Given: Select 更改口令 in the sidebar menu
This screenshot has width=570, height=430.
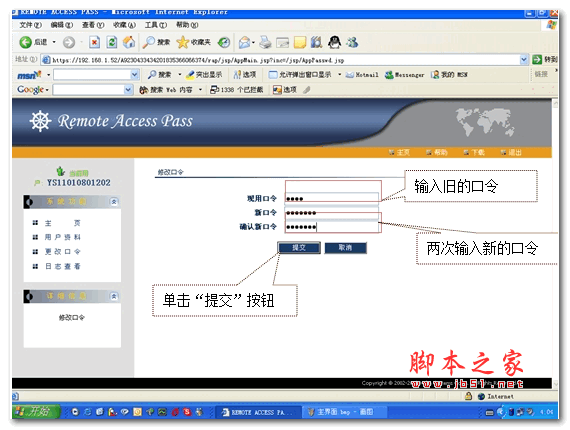Looking at the screenshot, I should click(62, 252).
